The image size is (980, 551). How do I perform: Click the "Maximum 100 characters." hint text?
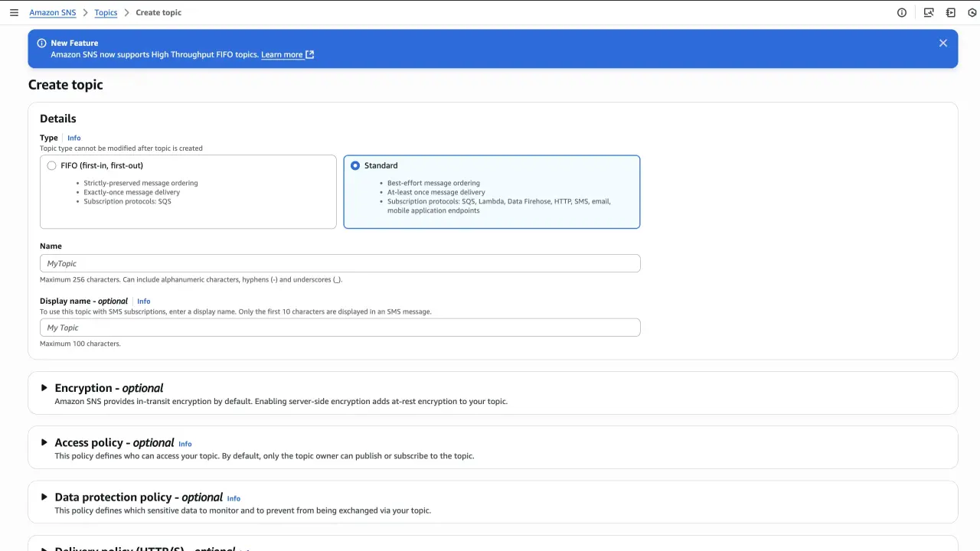point(80,344)
